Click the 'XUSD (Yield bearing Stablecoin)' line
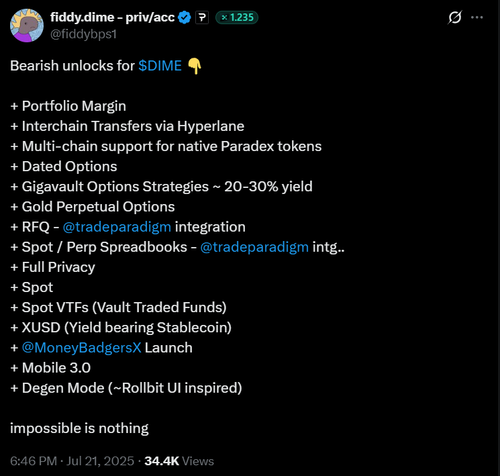 121,328
